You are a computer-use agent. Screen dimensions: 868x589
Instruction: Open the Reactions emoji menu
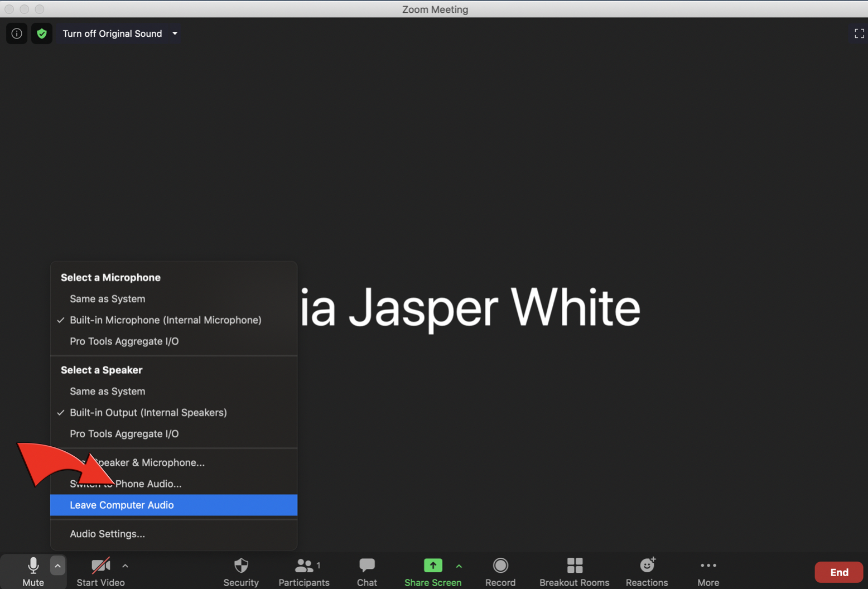click(647, 571)
